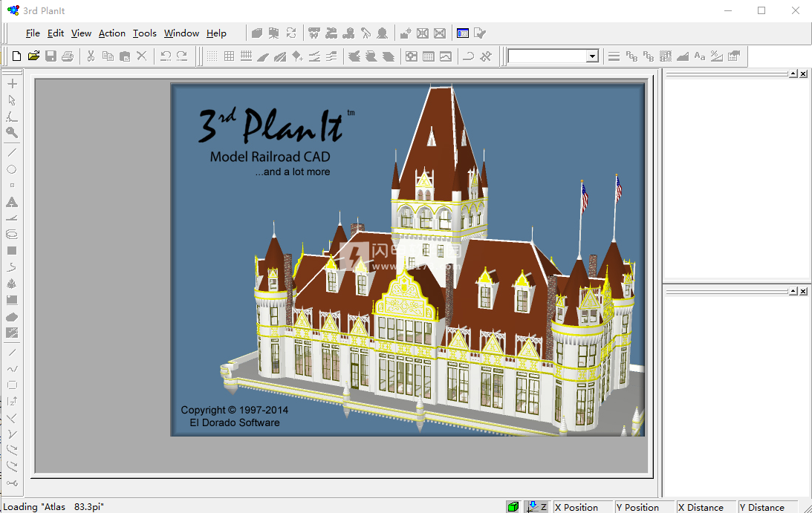Click the table grid icon in toolbar
The width and height of the screenshot is (812, 513).
click(428, 56)
